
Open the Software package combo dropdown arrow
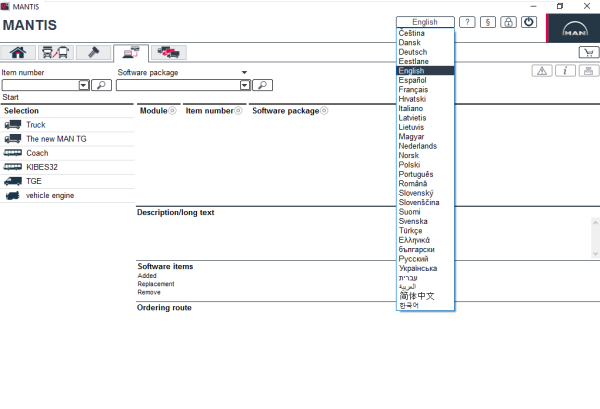click(x=245, y=85)
